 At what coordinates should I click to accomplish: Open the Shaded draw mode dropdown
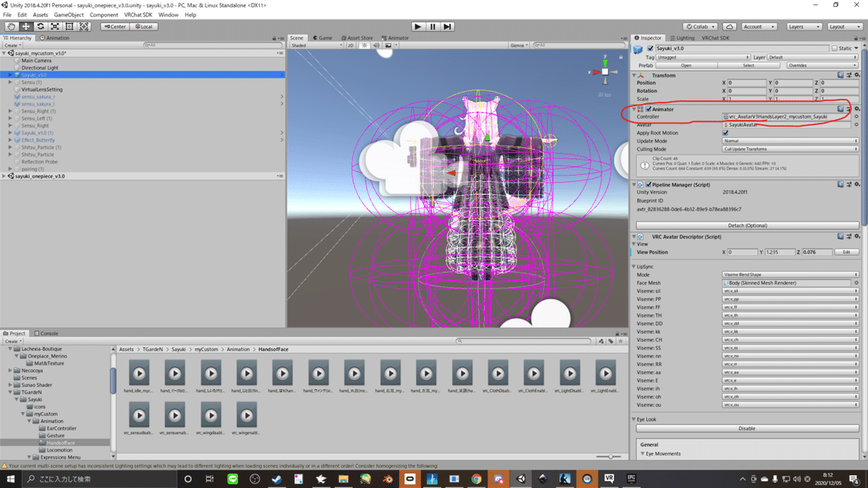[315, 45]
